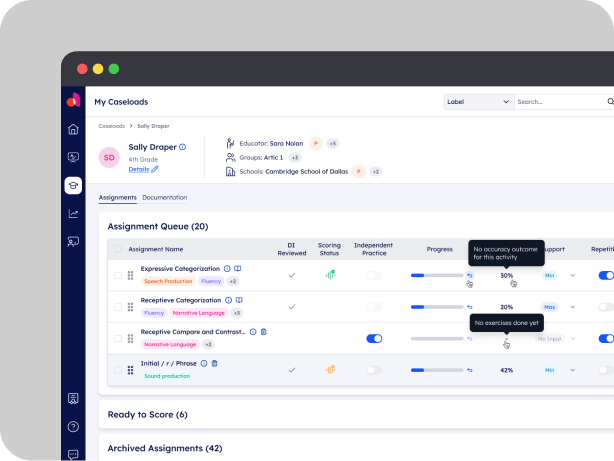Click the help question mark sidebar icon

click(x=73, y=426)
